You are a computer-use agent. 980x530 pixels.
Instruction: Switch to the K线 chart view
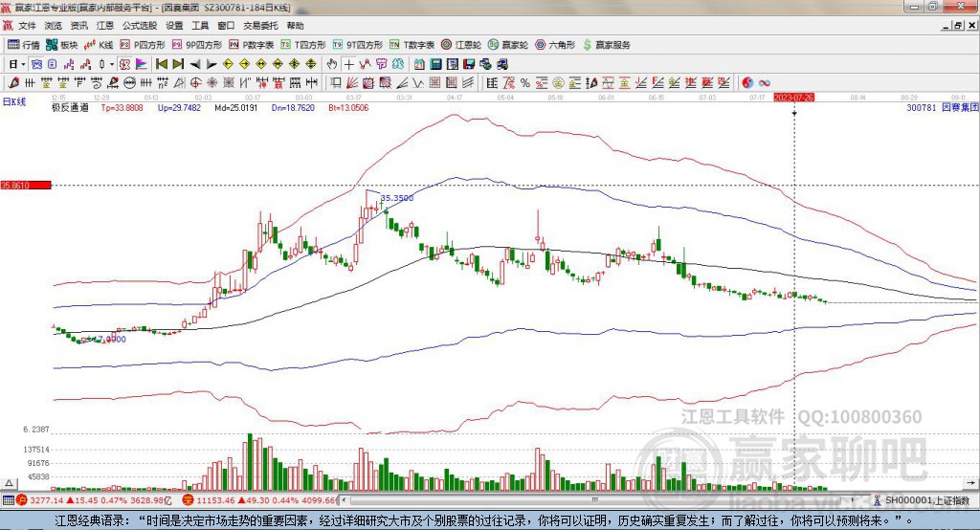(99, 45)
